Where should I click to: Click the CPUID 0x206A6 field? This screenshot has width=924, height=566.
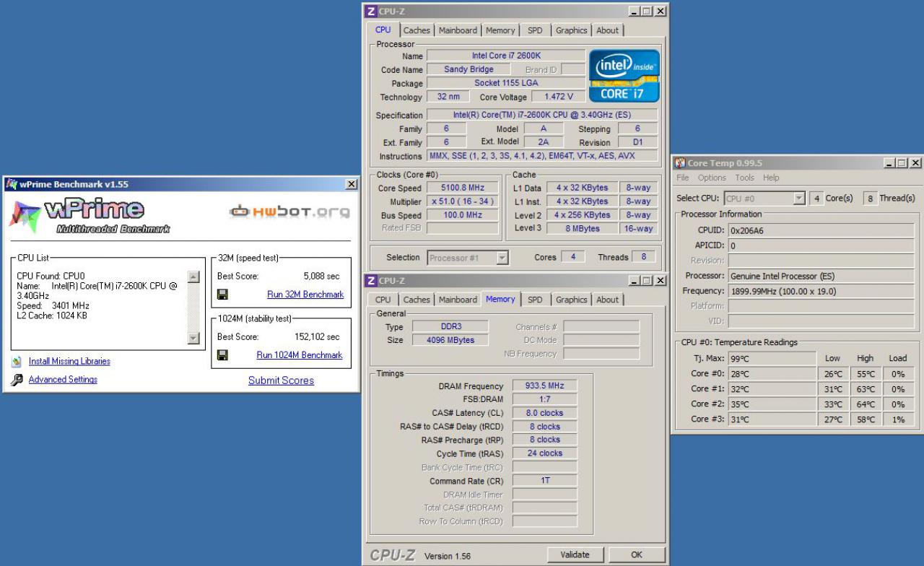pyautogui.click(x=821, y=230)
